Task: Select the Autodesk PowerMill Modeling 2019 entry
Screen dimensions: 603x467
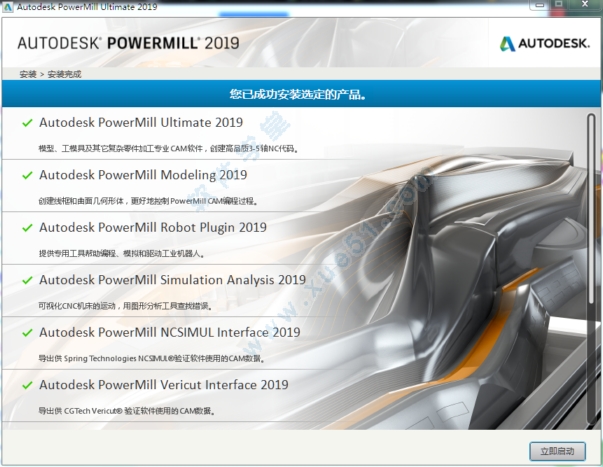Action: pos(143,175)
